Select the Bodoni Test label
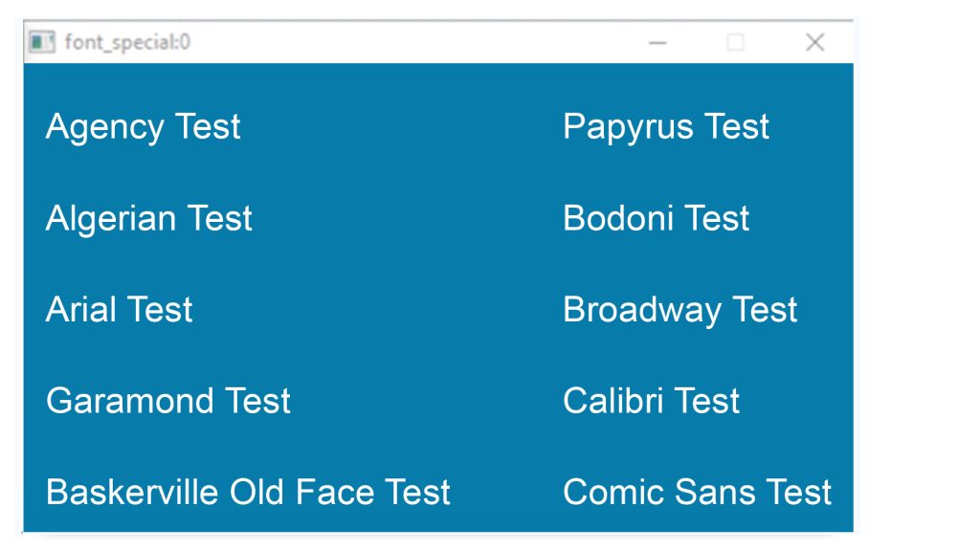 [x=655, y=217]
